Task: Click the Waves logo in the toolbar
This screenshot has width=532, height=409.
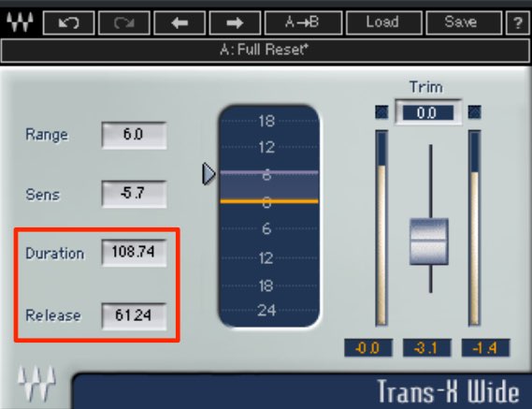Action: pyautogui.click(x=20, y=22)
